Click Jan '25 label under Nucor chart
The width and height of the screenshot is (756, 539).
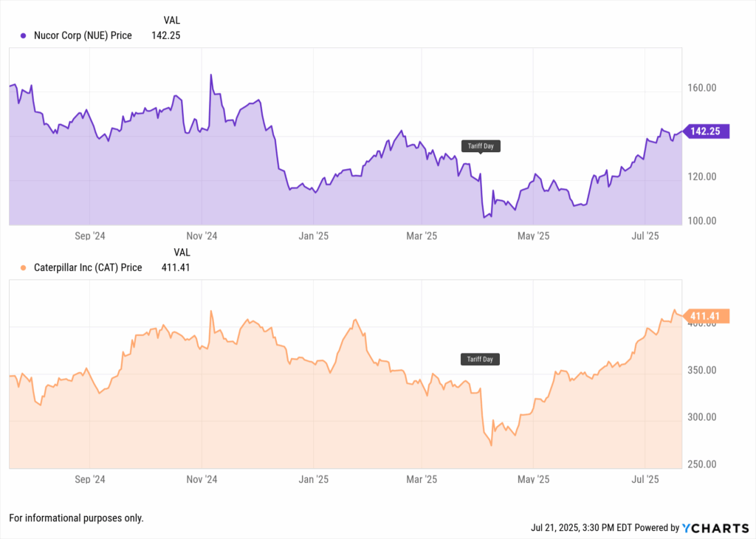point(313,236)
